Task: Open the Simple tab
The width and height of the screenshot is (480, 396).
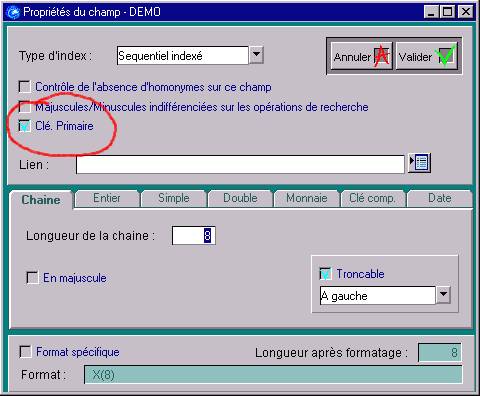Action: 174,198
